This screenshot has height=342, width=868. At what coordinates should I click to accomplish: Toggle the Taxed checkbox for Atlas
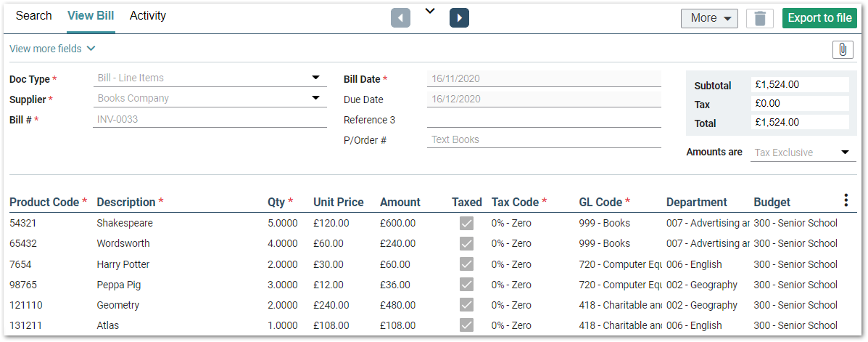click(466, 325)
